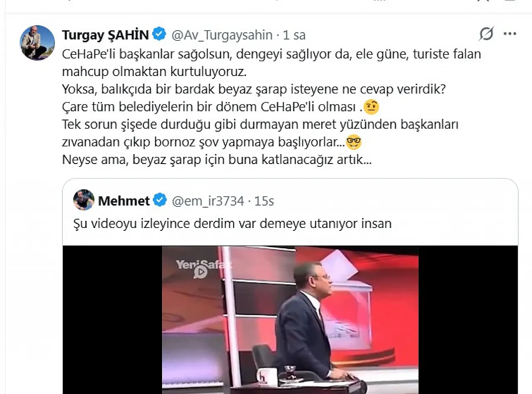Open the @Av_Turgaysahin handle link
The width and height of the screenshot is (532, 394).
(222, 35)
